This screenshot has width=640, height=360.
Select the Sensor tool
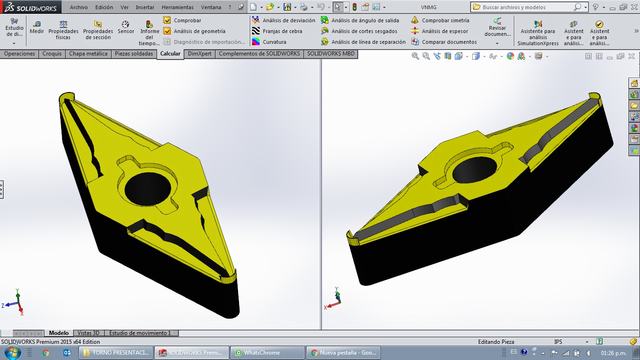click(x=126, y=27)
